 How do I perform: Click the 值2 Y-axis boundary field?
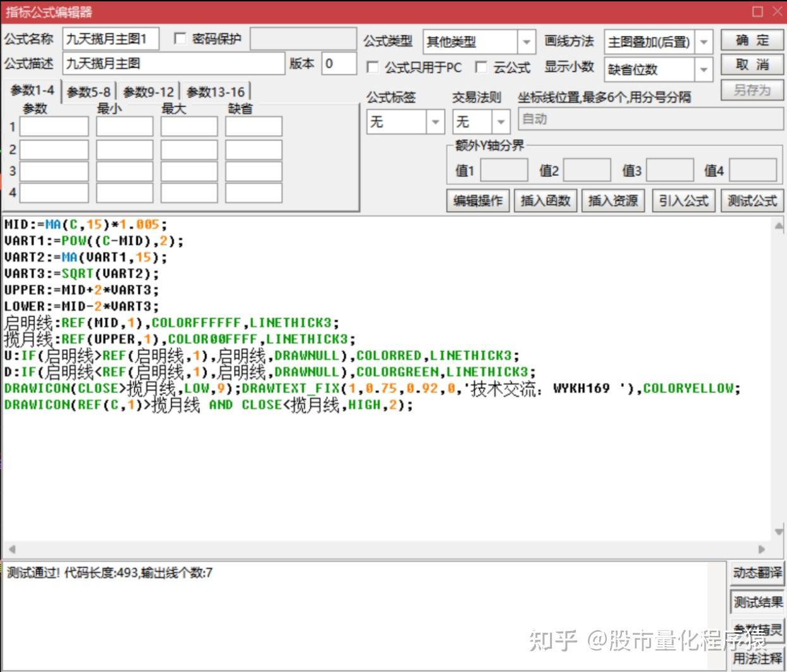pos(587,170)
